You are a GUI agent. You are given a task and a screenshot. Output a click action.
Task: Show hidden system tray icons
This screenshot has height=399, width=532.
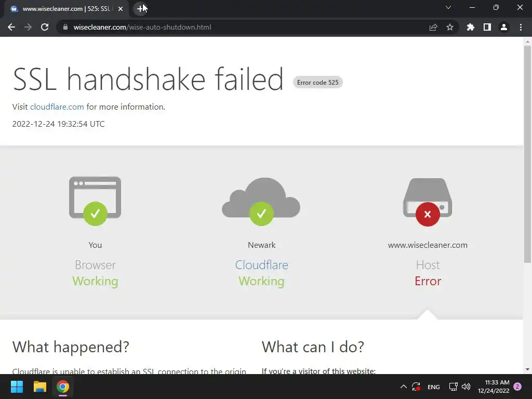pyautogui.click(x=403, y=387)
